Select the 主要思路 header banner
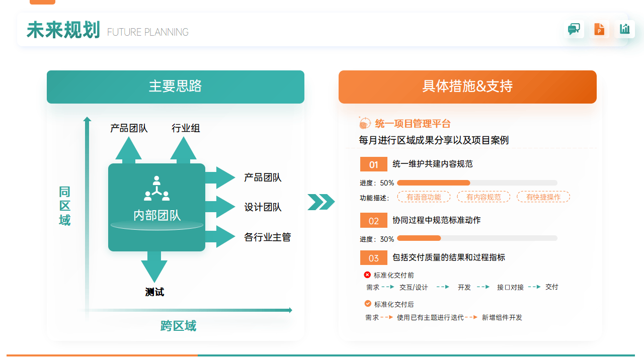 (176, 87)
